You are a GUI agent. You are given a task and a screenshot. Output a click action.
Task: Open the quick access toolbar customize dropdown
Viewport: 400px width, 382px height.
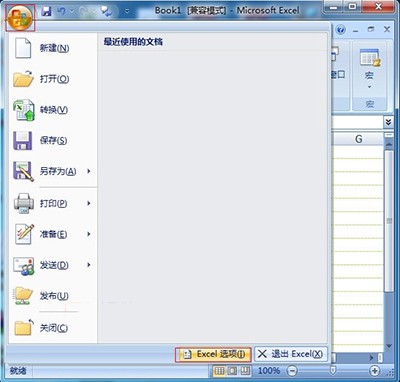coord(127,12)
